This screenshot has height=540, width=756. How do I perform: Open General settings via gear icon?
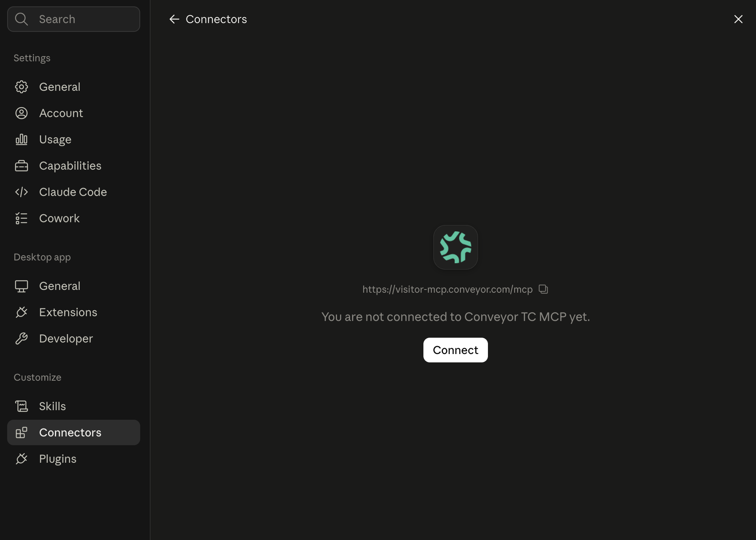tap(22, 87)
